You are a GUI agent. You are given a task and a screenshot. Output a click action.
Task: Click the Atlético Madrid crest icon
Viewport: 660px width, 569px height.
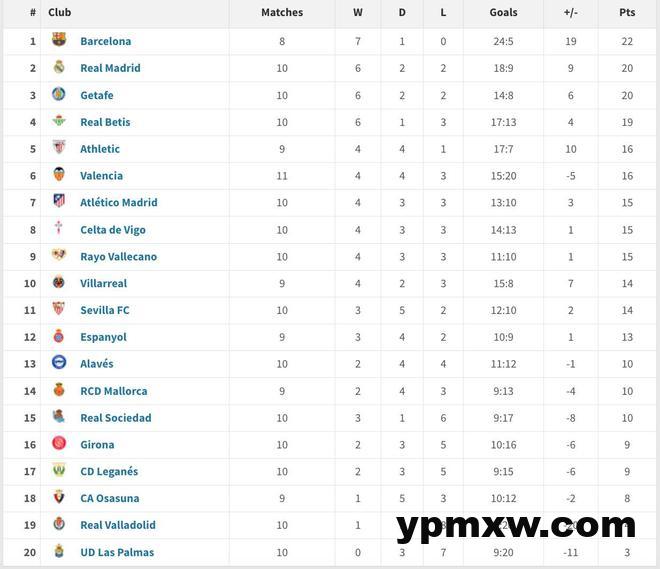tap(59, 202)
